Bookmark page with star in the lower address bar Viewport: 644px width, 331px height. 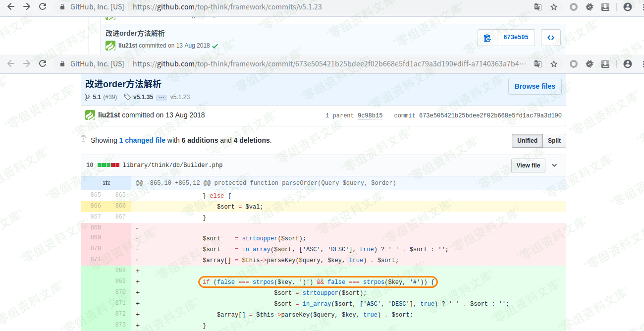(554, 64)
